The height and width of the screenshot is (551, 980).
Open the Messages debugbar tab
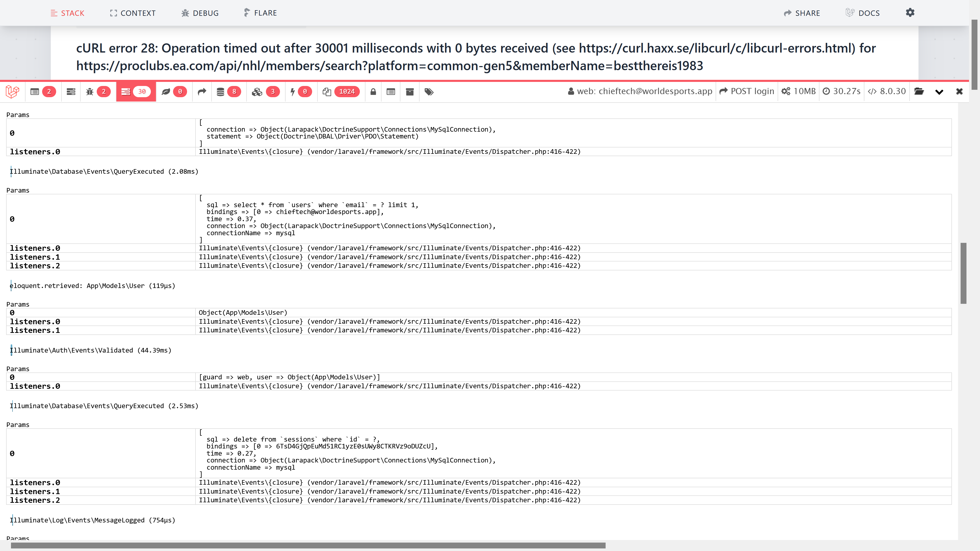pos(42,92)
